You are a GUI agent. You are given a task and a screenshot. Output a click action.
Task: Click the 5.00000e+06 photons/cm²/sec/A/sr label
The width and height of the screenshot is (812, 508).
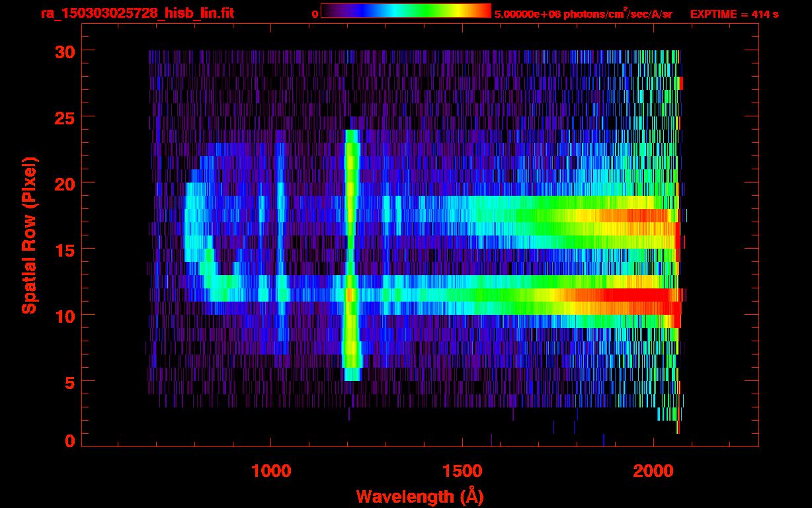(x=583, y=14)
